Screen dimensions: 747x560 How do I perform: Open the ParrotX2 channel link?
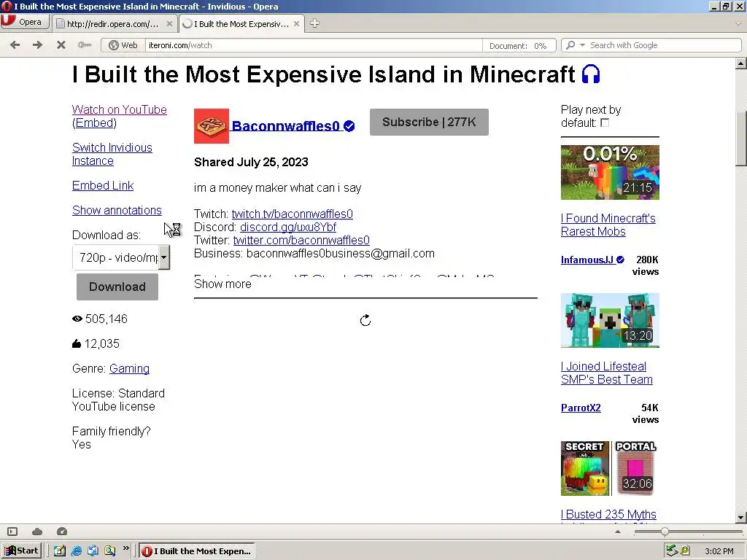[581, 408]
